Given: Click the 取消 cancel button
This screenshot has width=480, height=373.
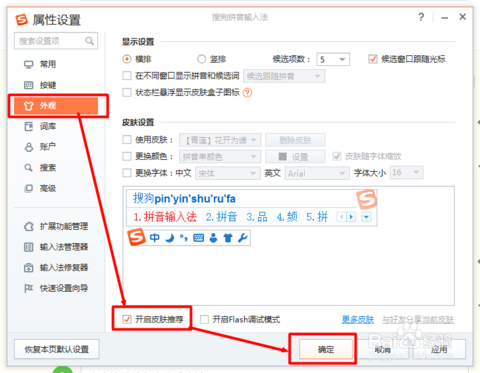Looking at the screenshot, I should [382, 349].
